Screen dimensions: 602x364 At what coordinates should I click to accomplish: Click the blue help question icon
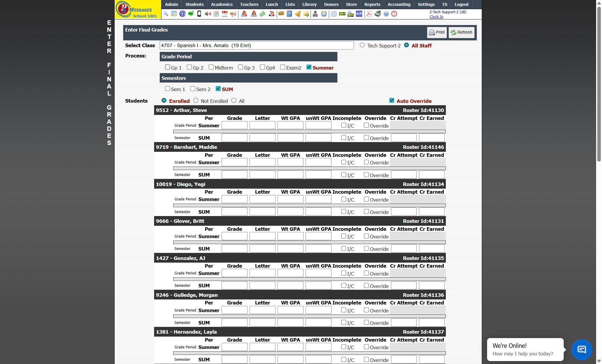click(386, 14)
